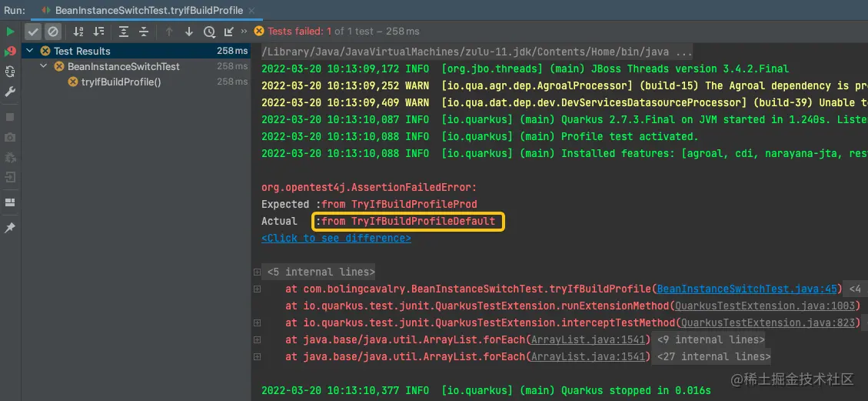This screenshot has height=401, width=868.
Task: Toggle auto-test rerun icon in left sidebar
Action: tap(10, 72)
